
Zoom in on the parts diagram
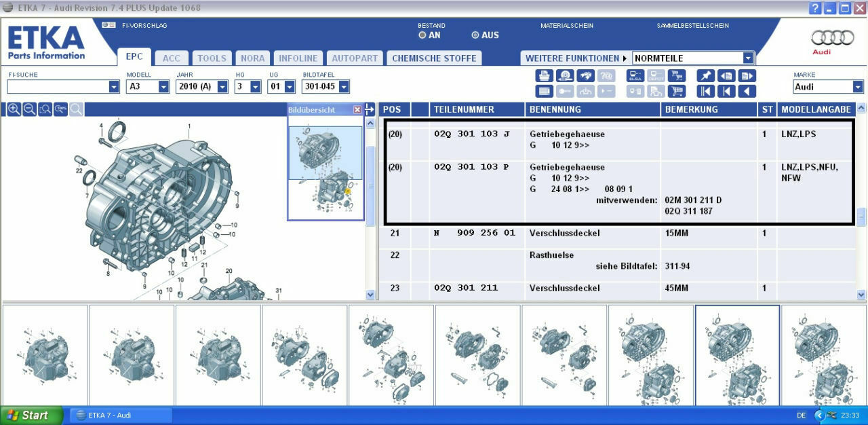[x=14, y=109]
